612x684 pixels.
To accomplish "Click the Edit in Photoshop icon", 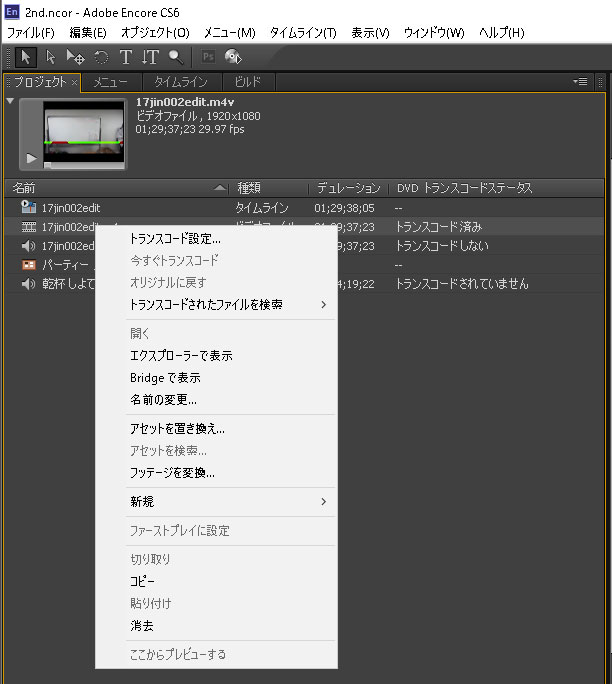I will coord(208,57).
